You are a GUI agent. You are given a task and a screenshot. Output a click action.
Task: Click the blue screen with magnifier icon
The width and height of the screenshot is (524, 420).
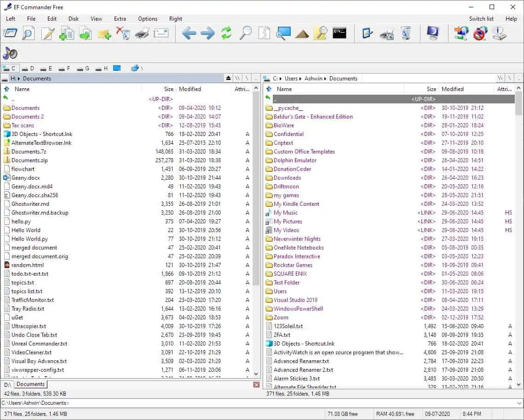[283, 33]
